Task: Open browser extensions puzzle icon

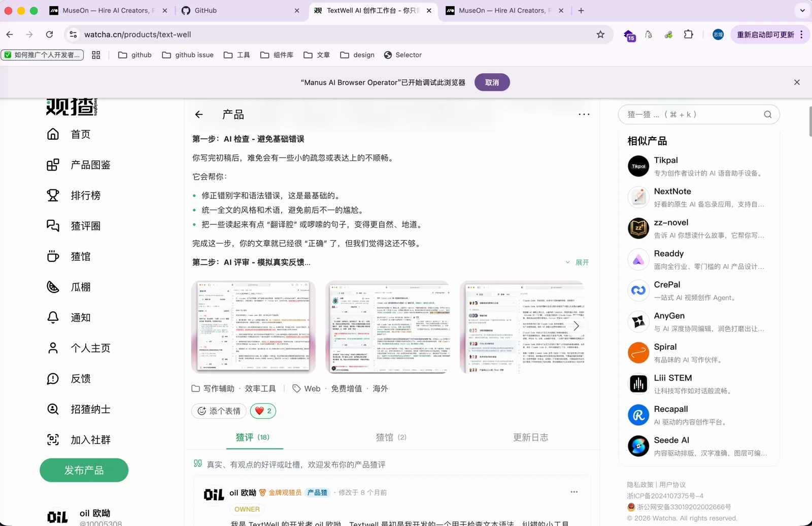Action: [x=688, y=35]
